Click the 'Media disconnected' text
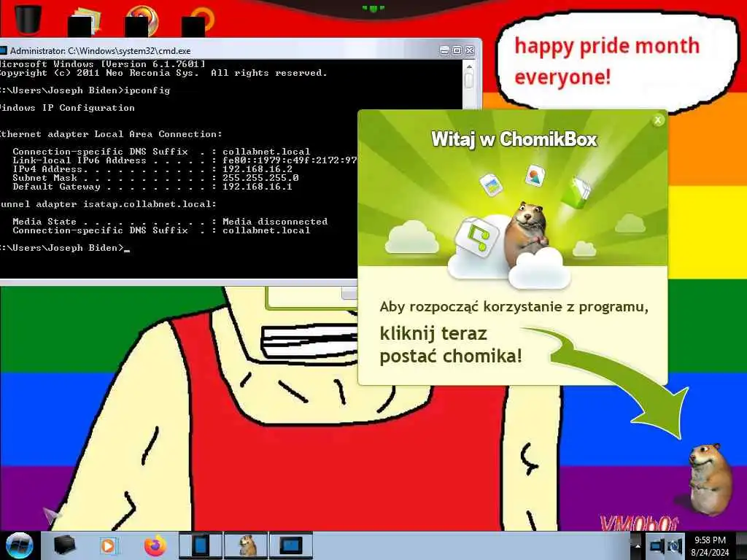The image size is (747, 560). 275,222
